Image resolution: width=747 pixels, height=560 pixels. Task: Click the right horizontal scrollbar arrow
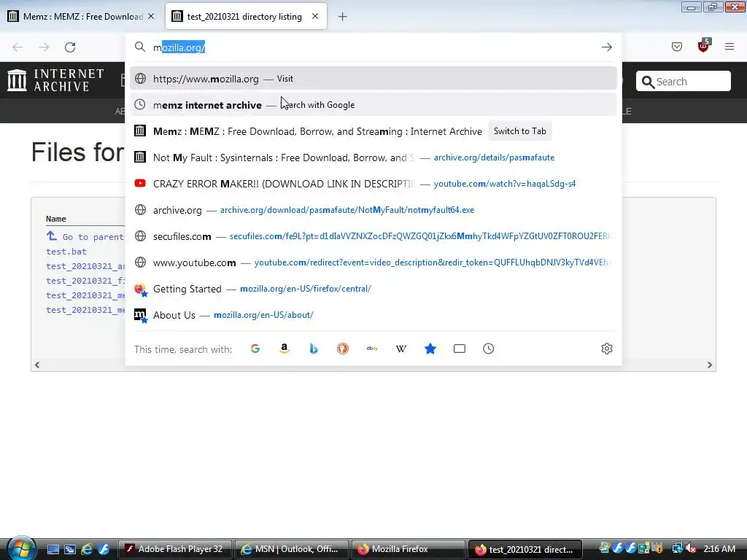709,365
